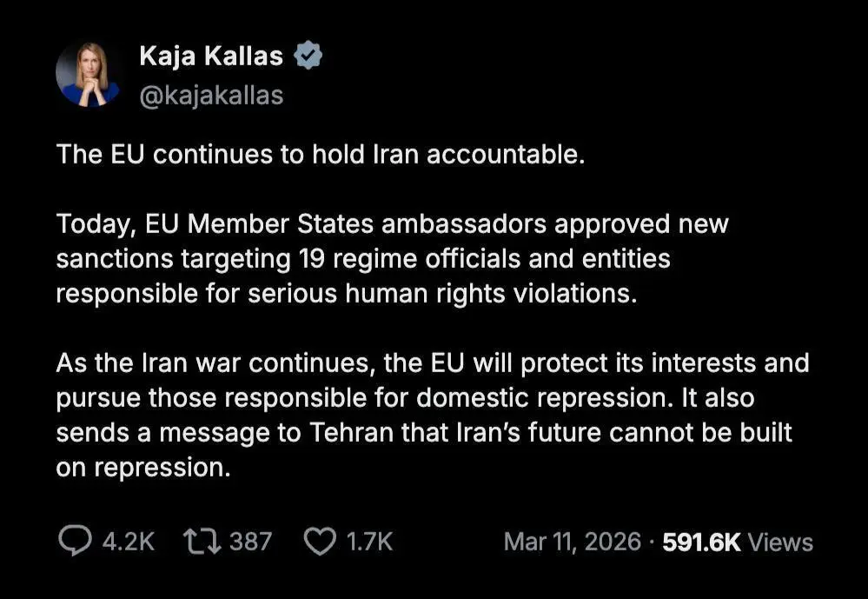Screen dimensions: 868x599
Task: Open the Kaja Kallas display name
Action: [211, 57]
